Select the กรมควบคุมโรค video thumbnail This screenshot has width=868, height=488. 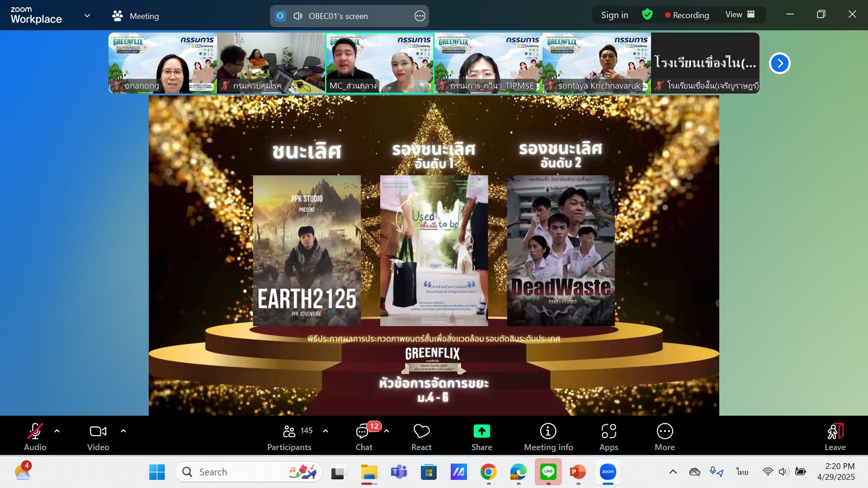[271, 63]
